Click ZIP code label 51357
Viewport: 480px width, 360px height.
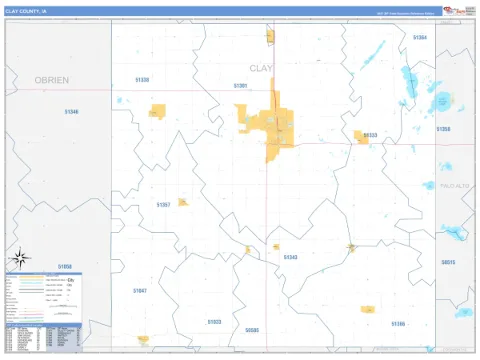tap(163, 205)
